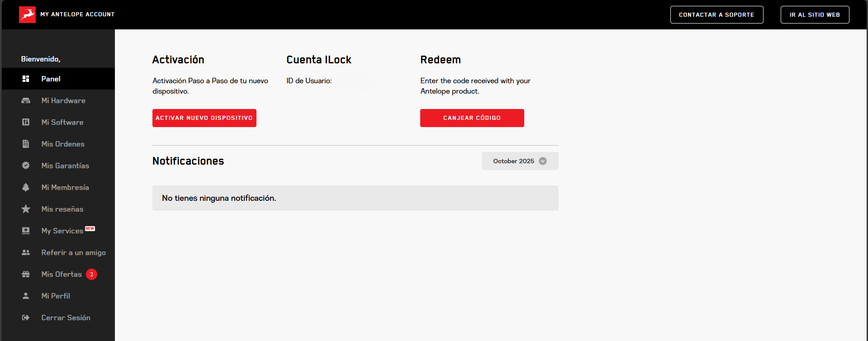
Task: Click the Mis Garantías badge icon
Action: click(26, 166)
